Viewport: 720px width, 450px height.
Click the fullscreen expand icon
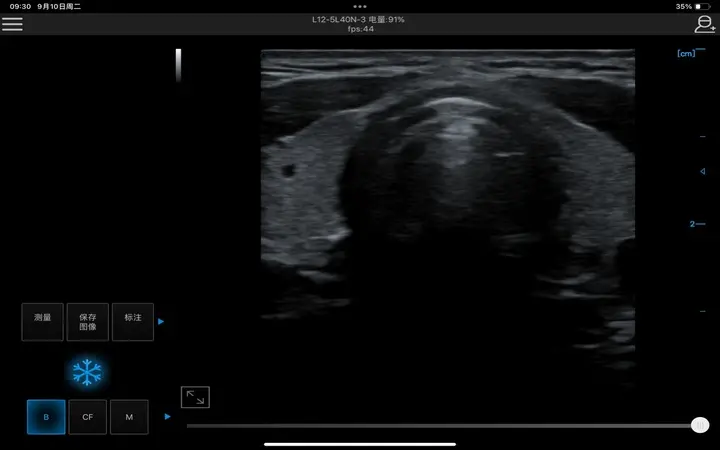tap(195, 397)
